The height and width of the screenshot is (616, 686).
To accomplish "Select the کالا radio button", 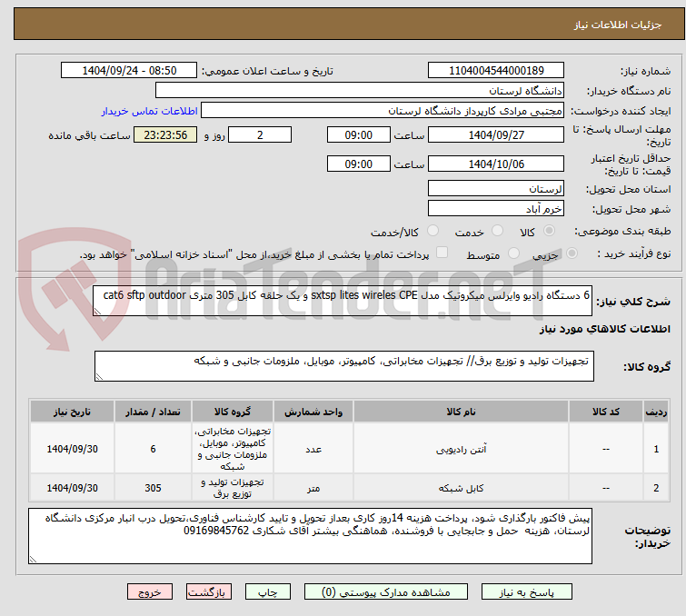I will pyautogui.click(x=549, y=231).
